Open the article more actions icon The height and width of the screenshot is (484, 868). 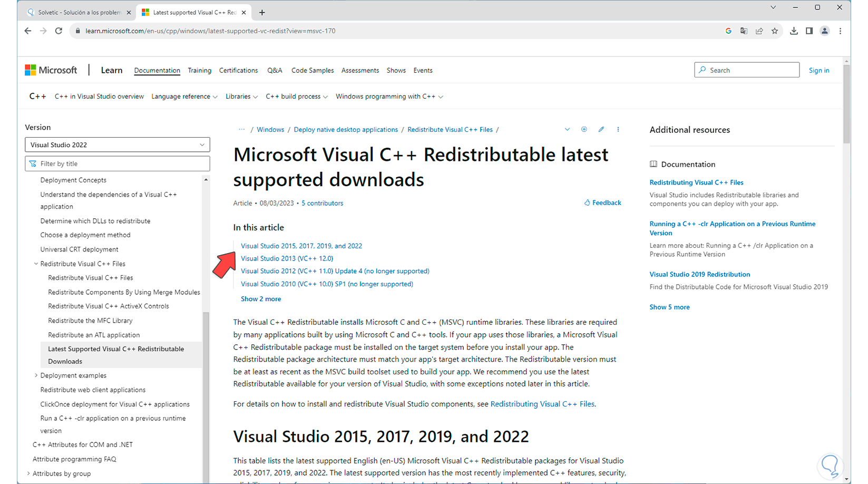tap(618, 129)
